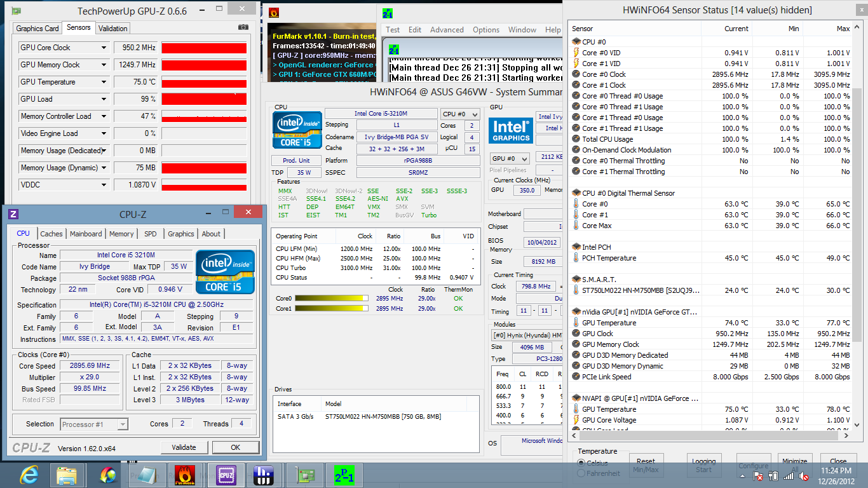Open the Video Engine Load dropdown
868x488 pixels.
(x=104, y=133)
